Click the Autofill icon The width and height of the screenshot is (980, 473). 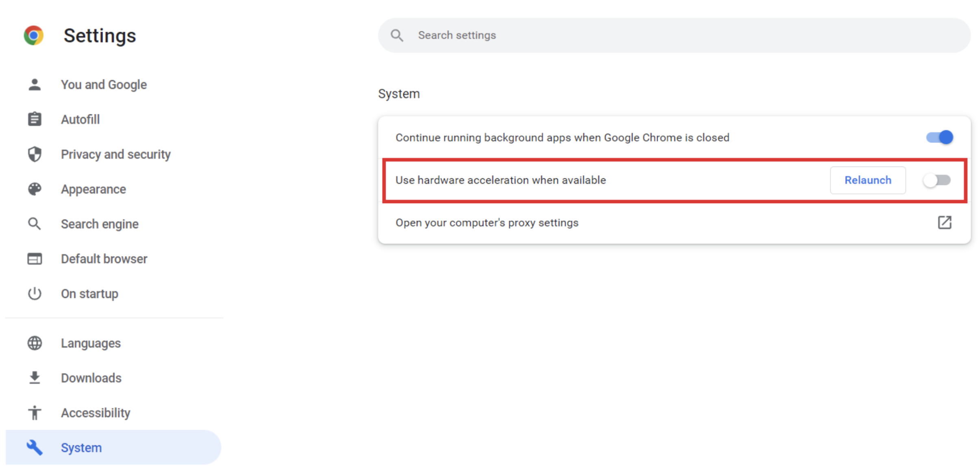(x=35, y=120)
